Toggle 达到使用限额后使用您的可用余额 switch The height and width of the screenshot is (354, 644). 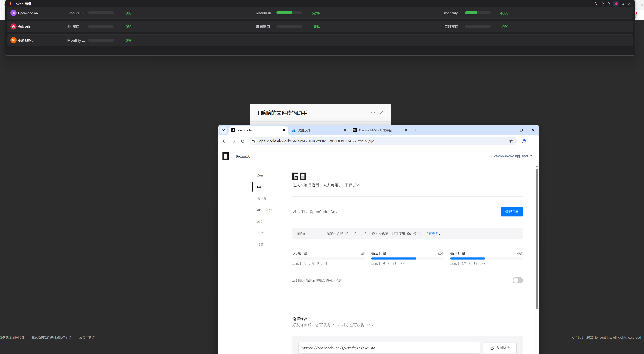pyautogui.click(x=517, y=280)
